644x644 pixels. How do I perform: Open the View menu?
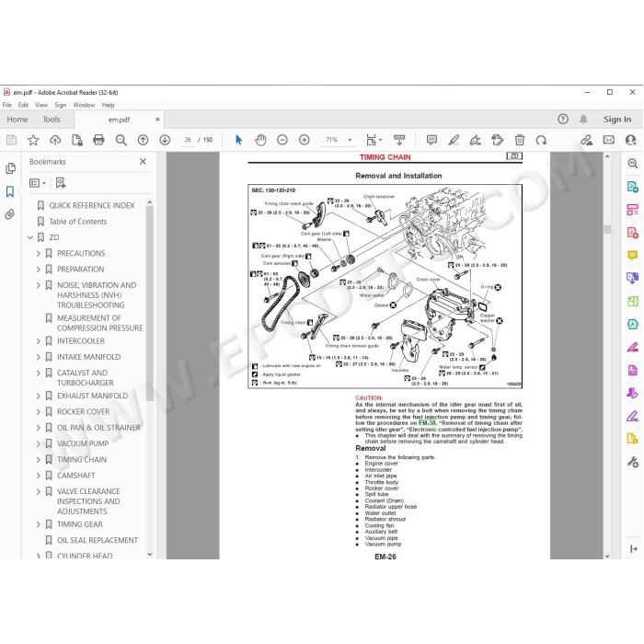coord(41,105)
